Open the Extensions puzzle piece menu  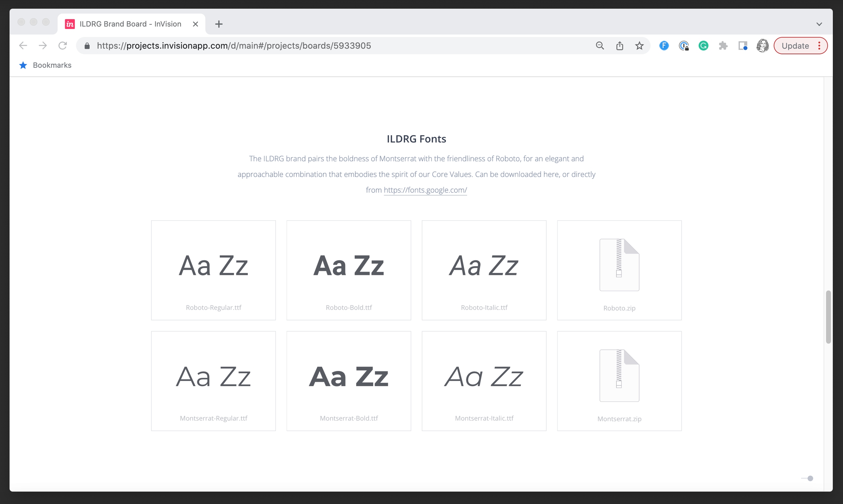click(x=723, y=46)
